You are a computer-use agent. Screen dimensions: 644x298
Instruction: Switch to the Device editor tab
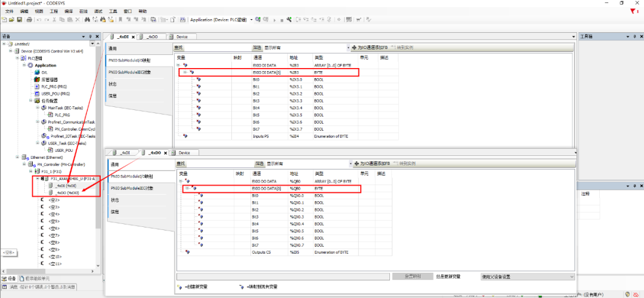tap(182, 36)
